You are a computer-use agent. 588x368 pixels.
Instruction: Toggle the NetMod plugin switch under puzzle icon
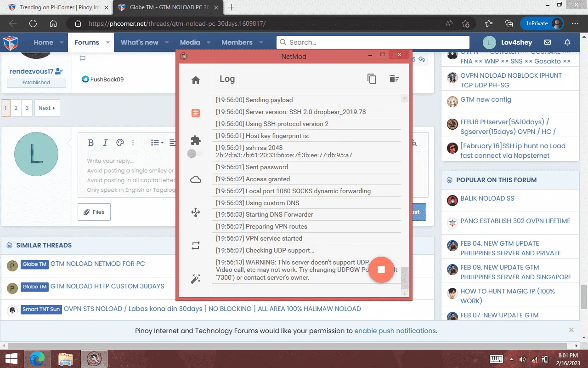pos(194,154)
